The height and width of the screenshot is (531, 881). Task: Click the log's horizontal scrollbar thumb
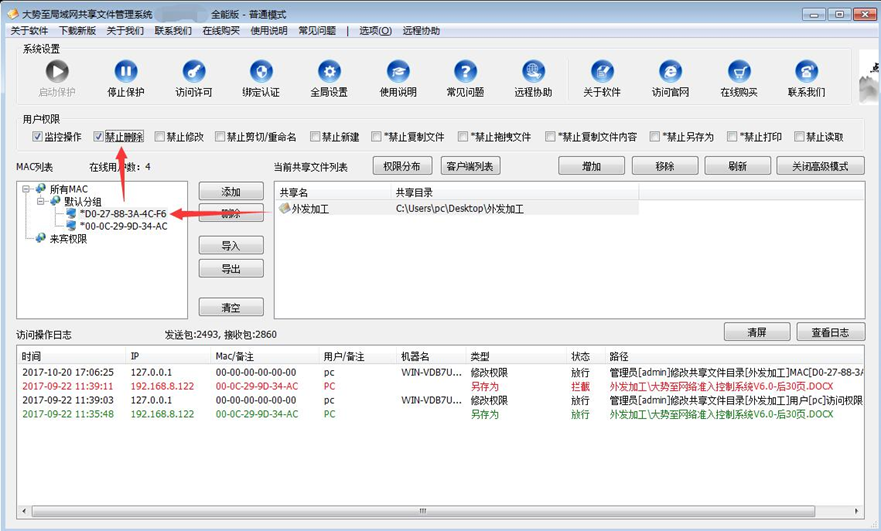pyautogui.click(x=423, y=511)
